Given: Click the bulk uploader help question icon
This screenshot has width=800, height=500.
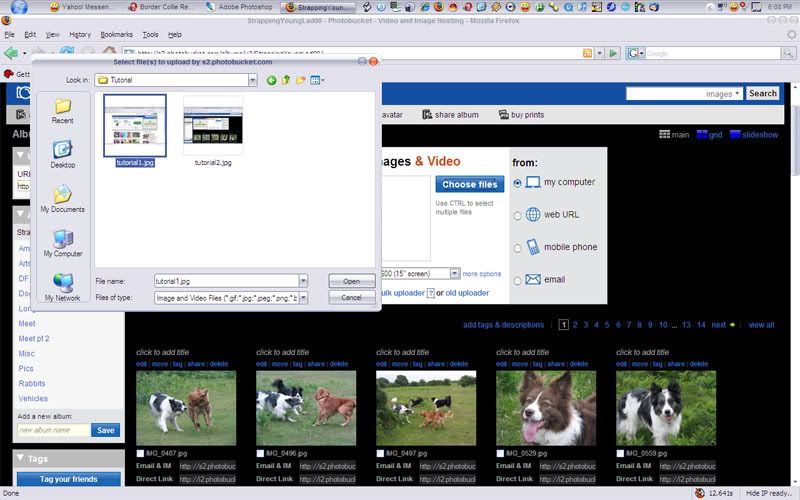Looking at the screenshot, I should point(431,293).
